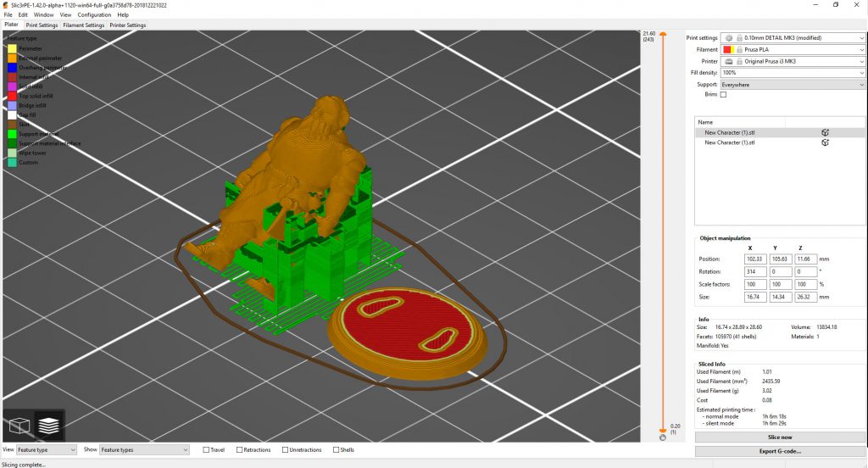
Task: Open the File menu
Action: 8,15
